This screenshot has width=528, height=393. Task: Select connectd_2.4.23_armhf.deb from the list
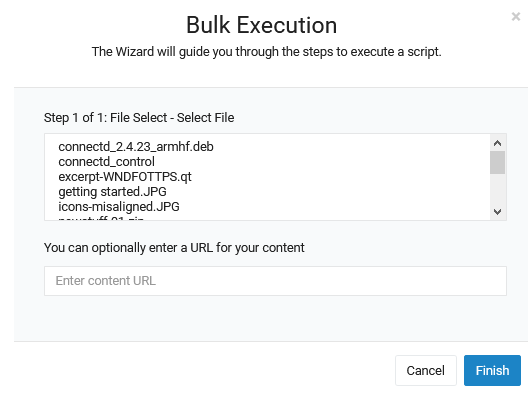(x=136, y=147)
